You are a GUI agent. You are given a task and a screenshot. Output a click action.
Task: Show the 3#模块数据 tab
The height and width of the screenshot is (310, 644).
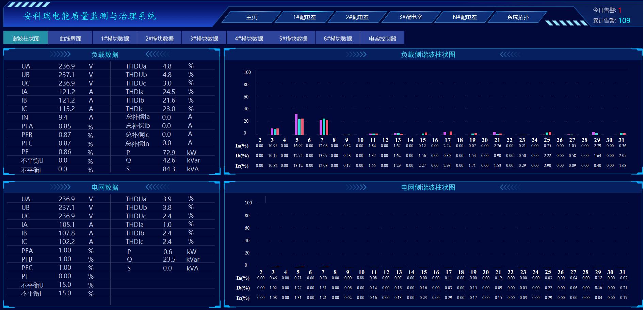click(204, 38)
